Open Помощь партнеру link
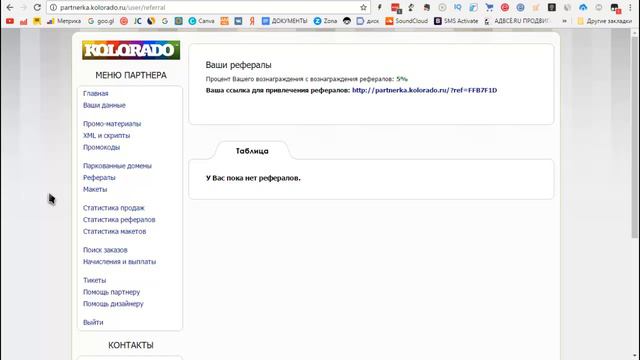The width and height of the screenshot is (640, 360). point(111,292)
